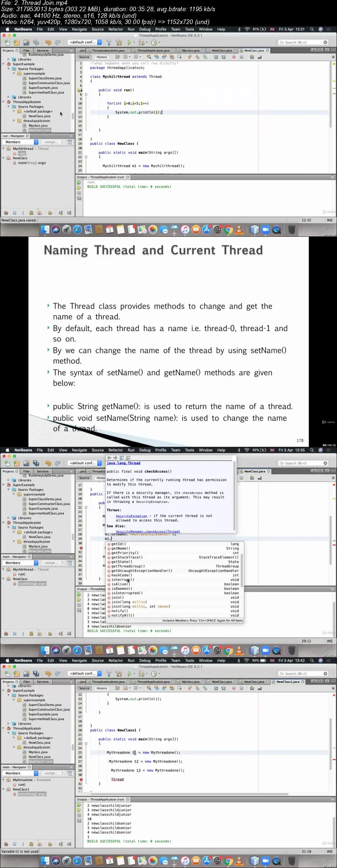This screenshot has height=868, width=337.
Task: Open Members dropdown in the 13:35 Navigator
Action: pos(21,563)
